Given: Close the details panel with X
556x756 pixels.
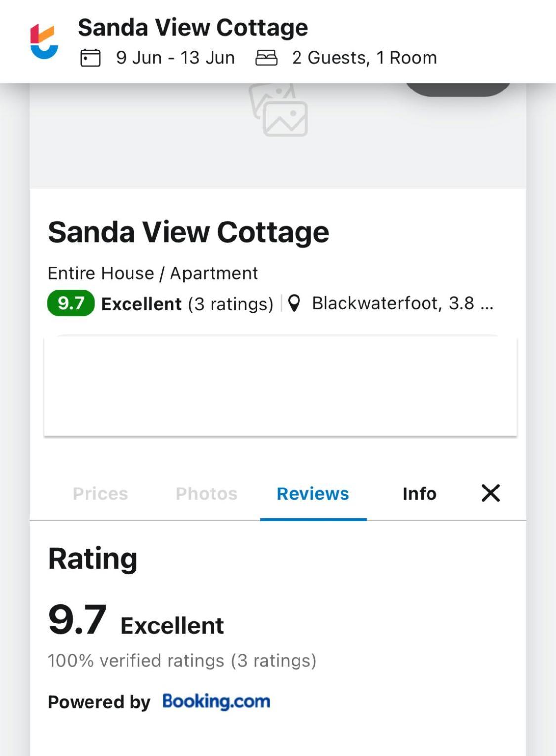Looking at the screenshot, I should 490,493.
